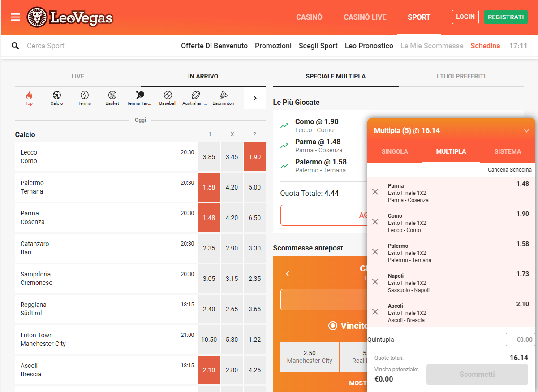Open the Casinò Live section
The height and width of the screenshot is (392, 538).
(365, 17)
